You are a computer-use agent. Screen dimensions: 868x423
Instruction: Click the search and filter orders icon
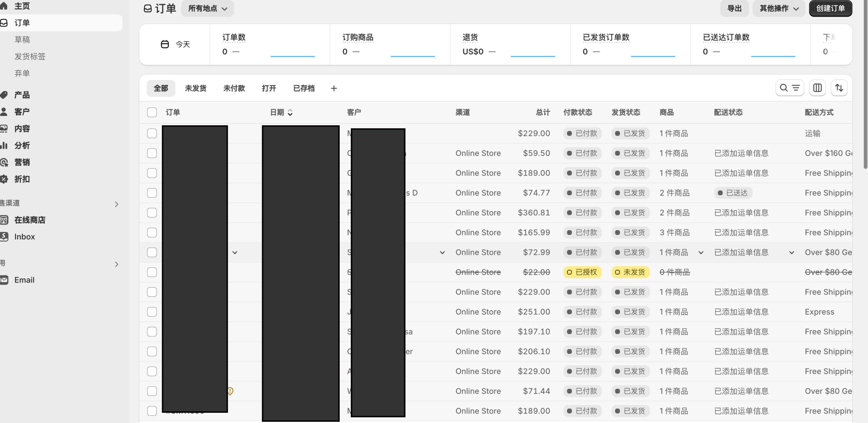[789, 88]
